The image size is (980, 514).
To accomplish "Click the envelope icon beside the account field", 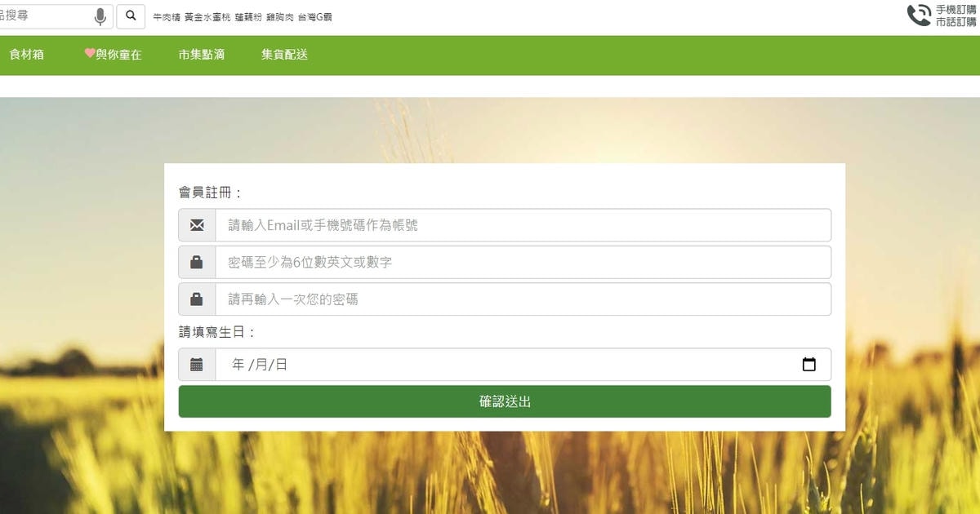I will [x=197, y=225].
